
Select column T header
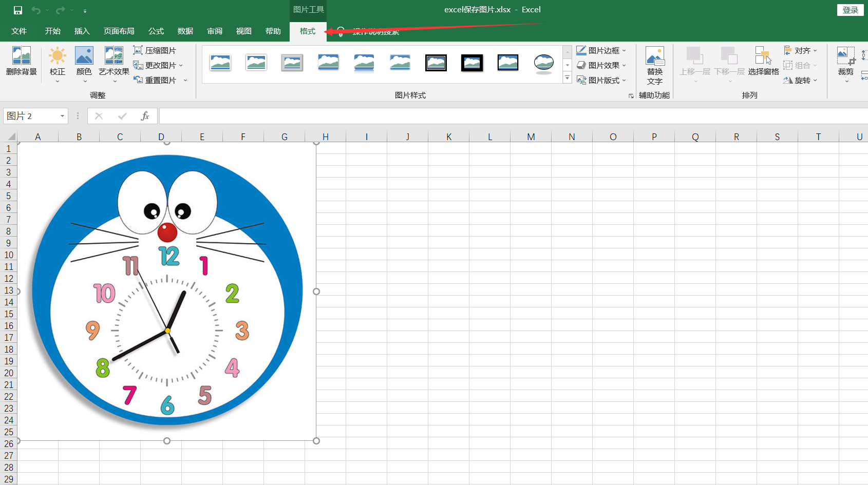coord(819,137)
